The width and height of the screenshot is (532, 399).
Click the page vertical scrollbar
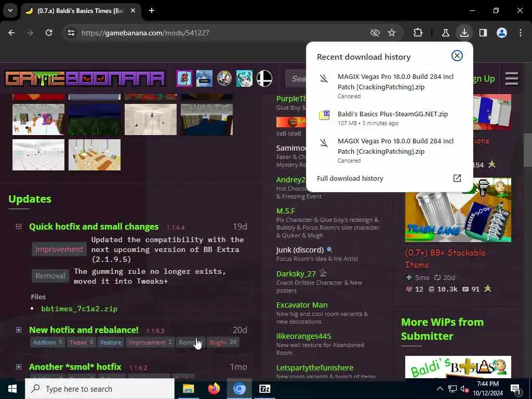pyautogui.click(x=528, y=150)
